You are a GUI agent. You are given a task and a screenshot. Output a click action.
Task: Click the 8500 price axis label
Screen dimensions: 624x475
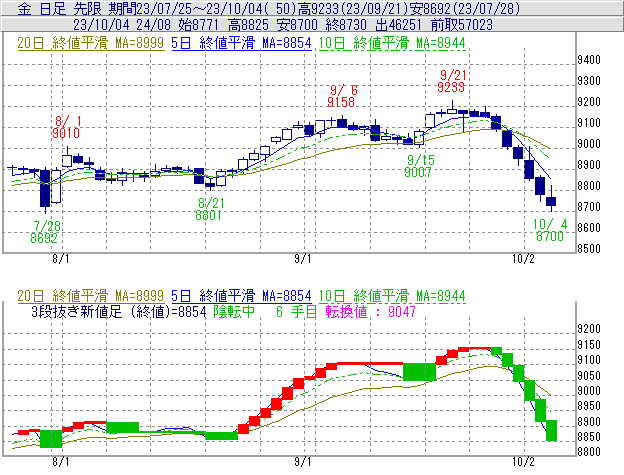(589, 249)
